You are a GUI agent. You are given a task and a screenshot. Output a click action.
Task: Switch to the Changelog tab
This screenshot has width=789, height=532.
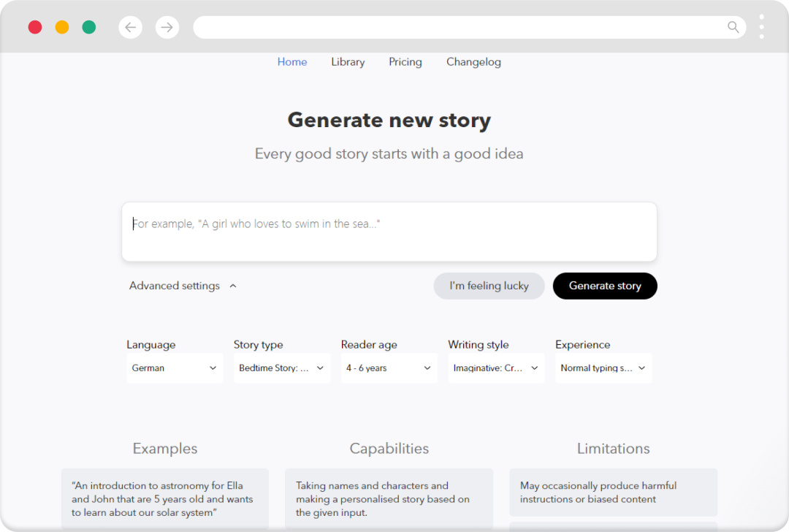pyautogui.click(x=473, y=62)
